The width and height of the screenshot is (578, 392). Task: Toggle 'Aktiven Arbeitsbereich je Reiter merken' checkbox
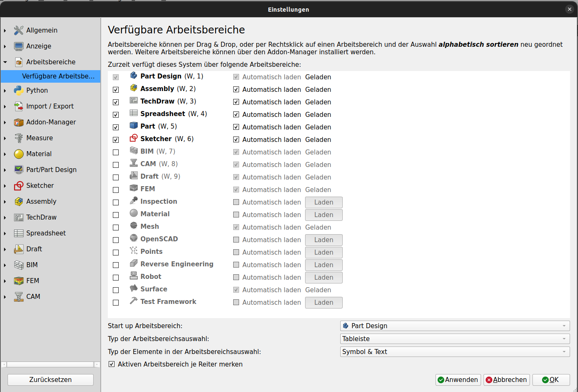point(112,364)
